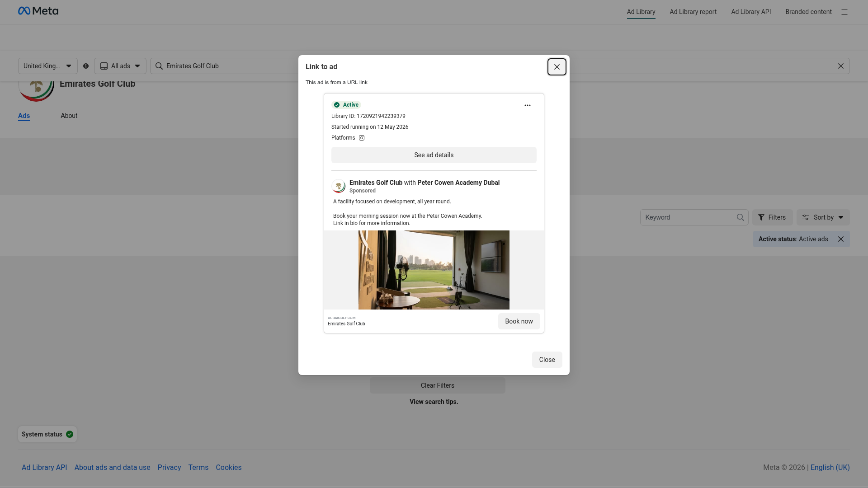Expand the Sort by dropdown
Screen dimensions: 868x488
(x=823, y=217)
